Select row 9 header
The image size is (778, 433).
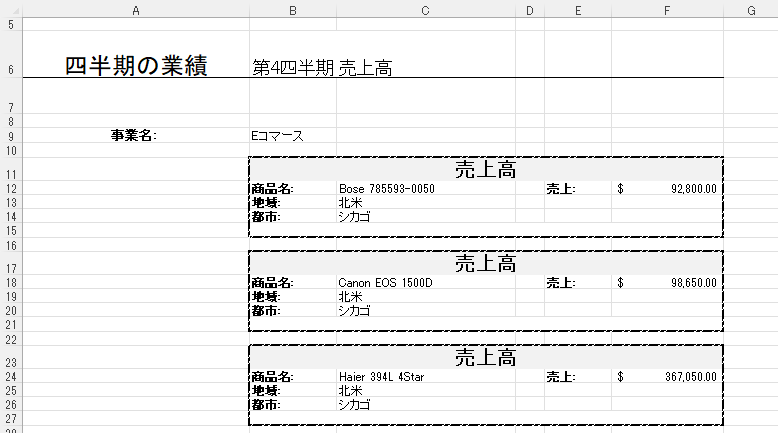click(11, 136)
